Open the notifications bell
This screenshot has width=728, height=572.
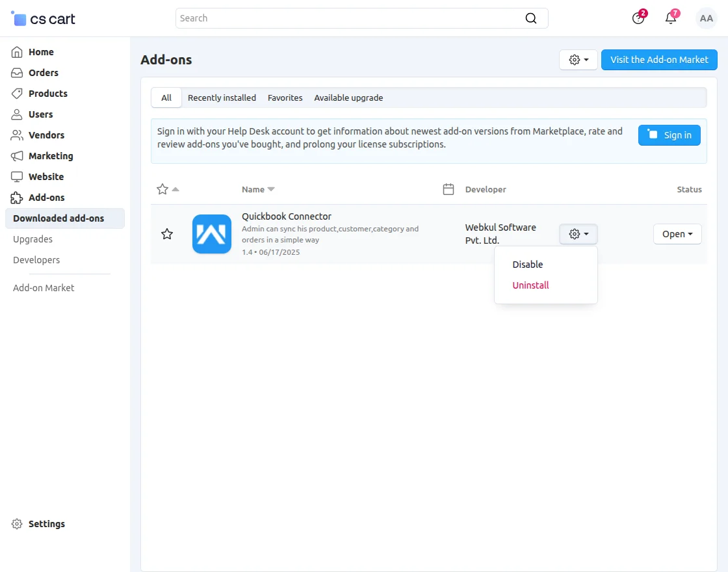(671, 18)
